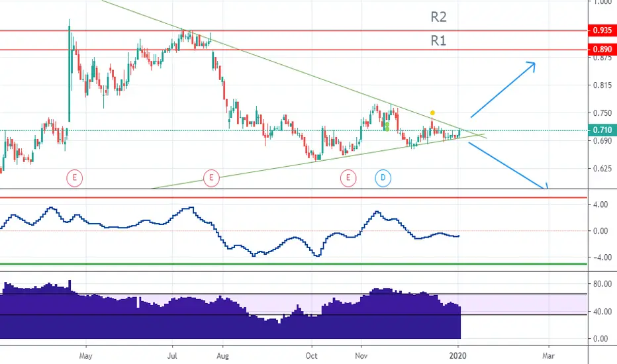Click the 2020 label on the time axis
This screenshot has height=364, width=617.
[x=457, y=356]
